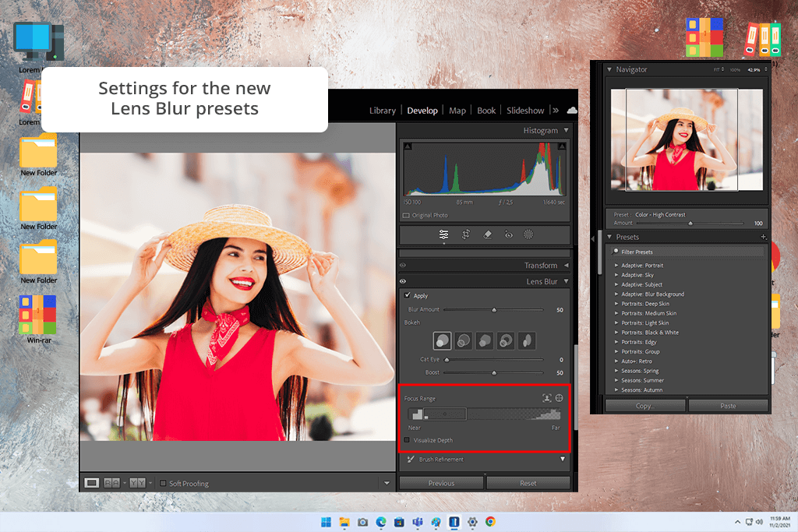
Task: Collapse the Histogram panel triangle
Action: (566, 131)
